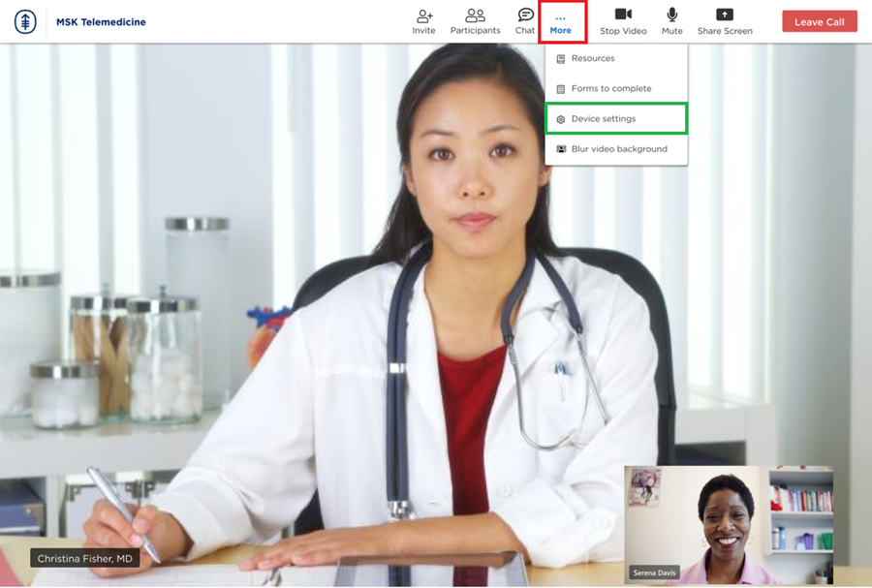Click the Invite person icon
872x588 pixels.
(x=423, y=15)
